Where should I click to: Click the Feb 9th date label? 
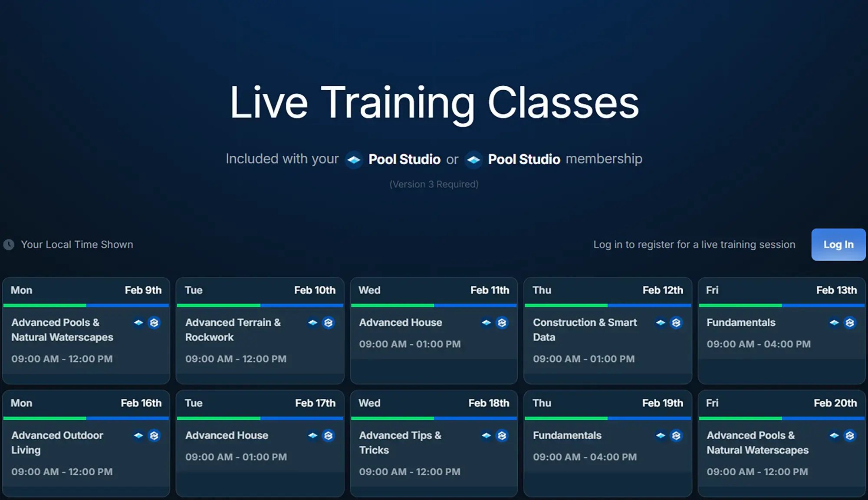pyautogui.click(x=143, y=290)
